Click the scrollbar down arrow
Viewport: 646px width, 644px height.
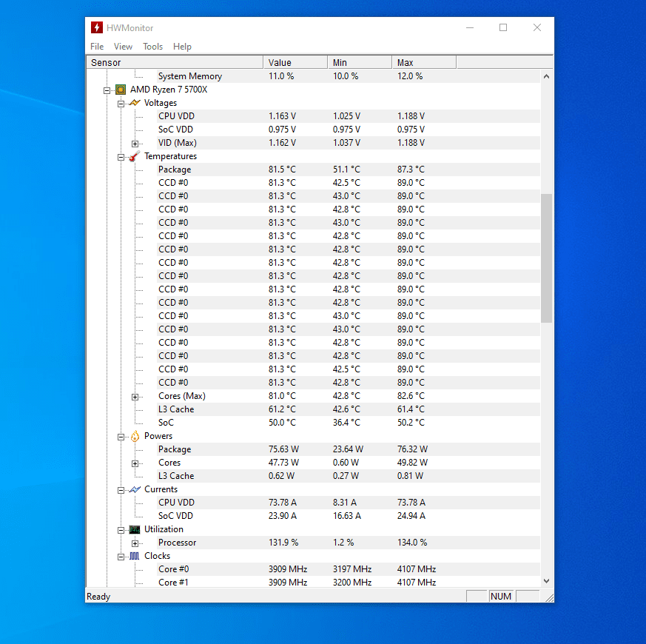(546, 581)
